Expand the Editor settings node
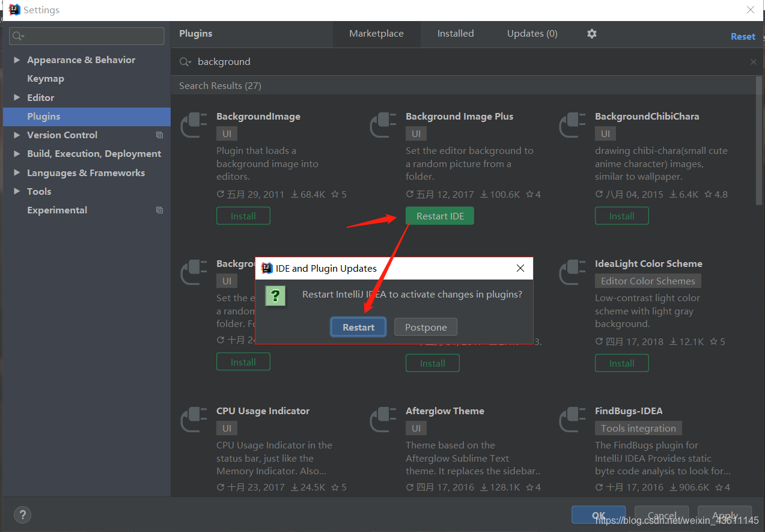Image resolution: width=765 pixels, height=532 pixels. coord(17,97)
